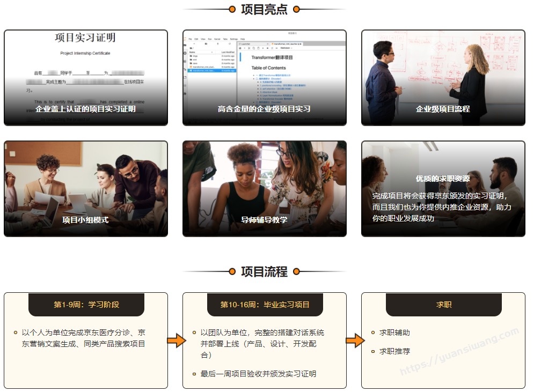The image size is (541, 392).
Task: Select the 企业级项目流程 whiteboard card
Action: point(443,78)
